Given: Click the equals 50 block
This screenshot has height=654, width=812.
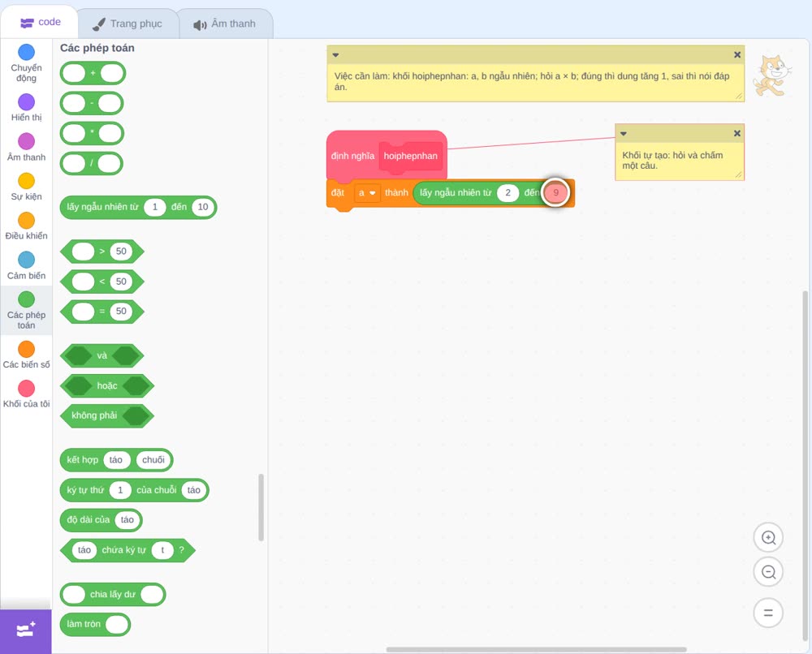Looking at the screenshot, I should [x=102, y=312].
